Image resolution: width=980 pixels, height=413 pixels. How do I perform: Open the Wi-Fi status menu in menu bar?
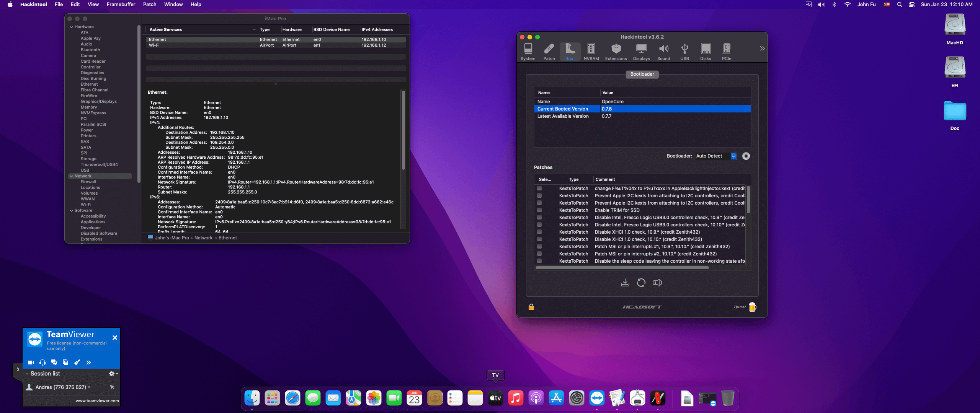point(848,5)
